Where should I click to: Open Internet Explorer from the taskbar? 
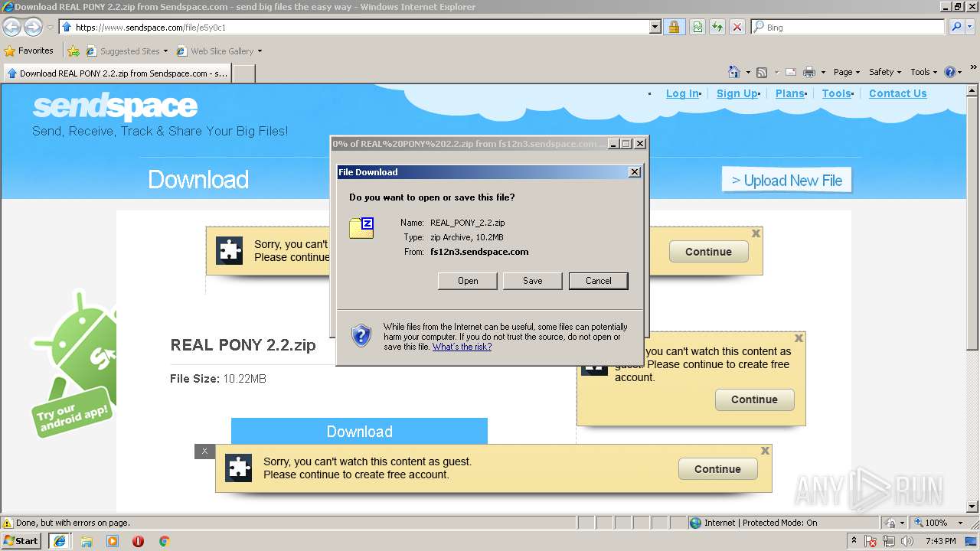[x=60, y=541]
